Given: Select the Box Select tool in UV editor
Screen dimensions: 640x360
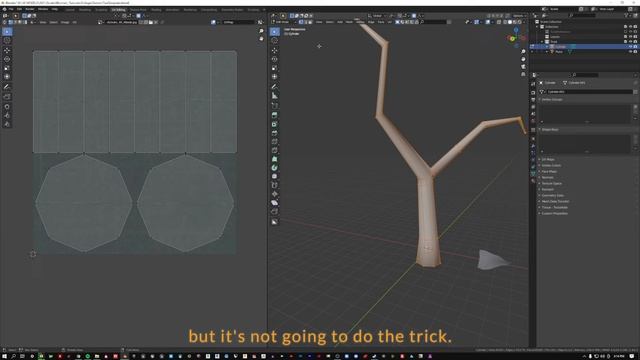Looking at the screenshot, I should click(7, 31).
